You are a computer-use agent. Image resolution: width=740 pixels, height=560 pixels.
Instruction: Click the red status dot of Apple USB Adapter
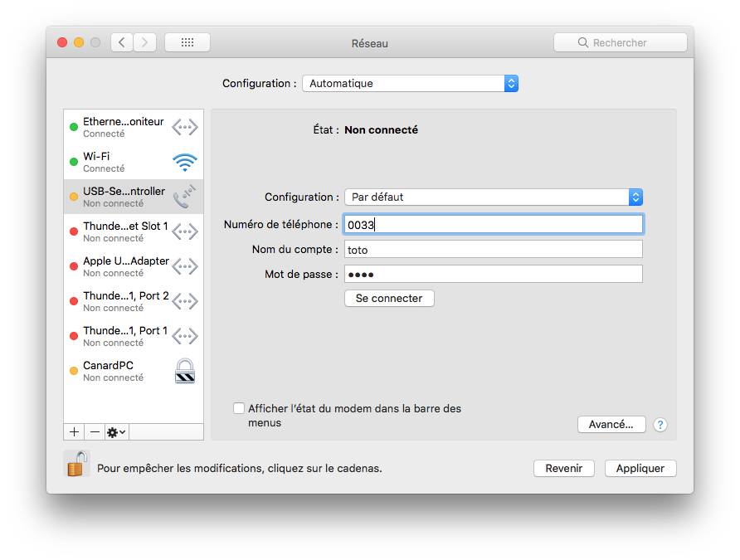(x=74, y=266)
